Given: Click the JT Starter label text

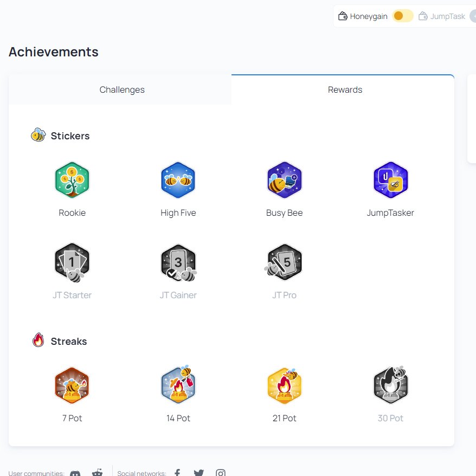Looking at the screenshot, I should click(x=72, y=295).
